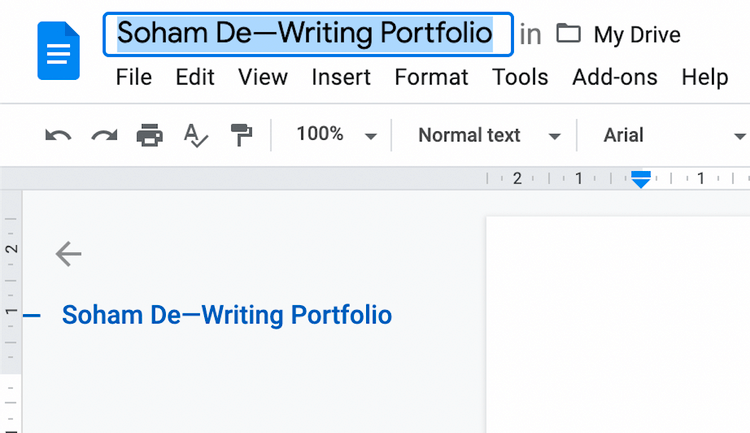Click the document title field
Image resolution: width=750 pixels, height=433 pixels.
308,34
